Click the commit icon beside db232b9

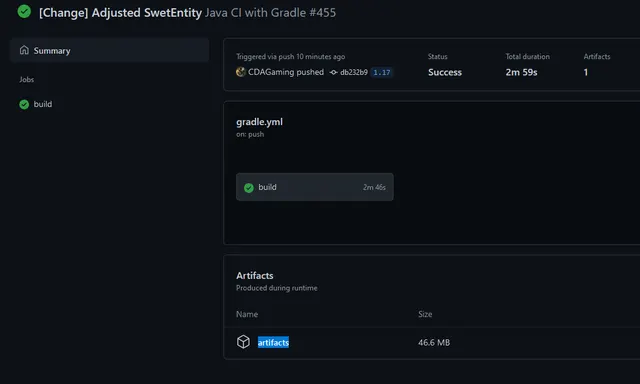click(333, 72)
